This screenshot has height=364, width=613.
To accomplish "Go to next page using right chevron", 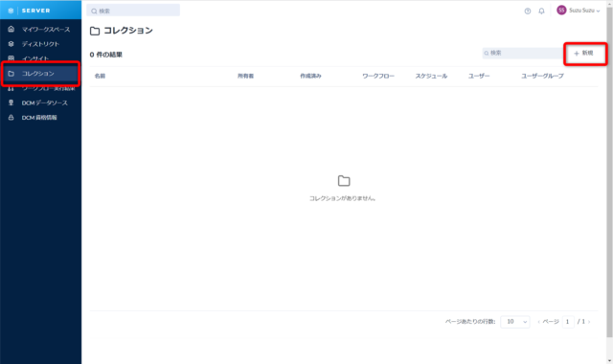I will pyautogui.click(x=589, y=322).
